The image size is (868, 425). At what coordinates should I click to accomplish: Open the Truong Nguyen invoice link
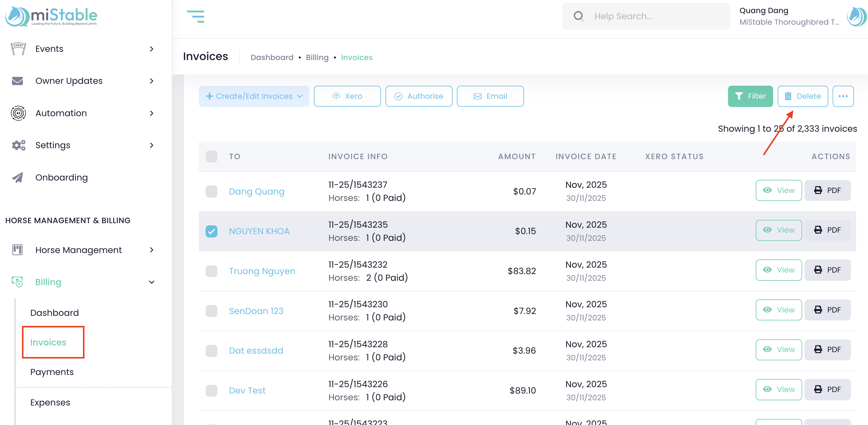click(x=262, y=271)
